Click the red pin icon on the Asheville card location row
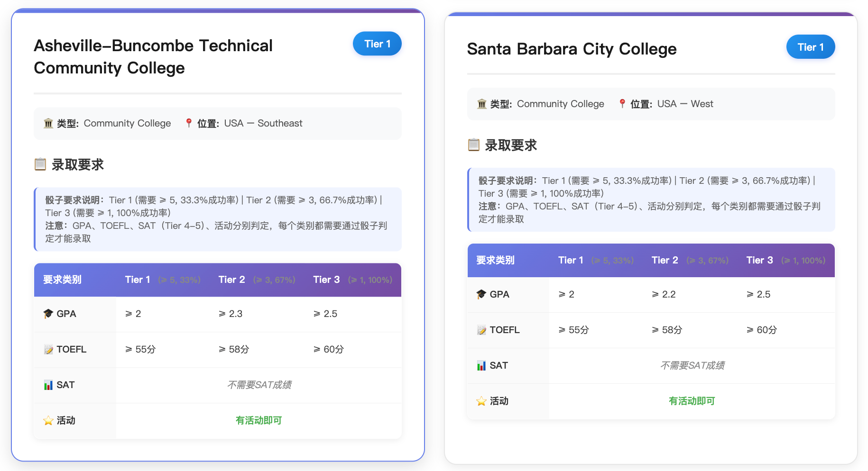Screen dimensions: 868x471 click(x=189, y=123)
